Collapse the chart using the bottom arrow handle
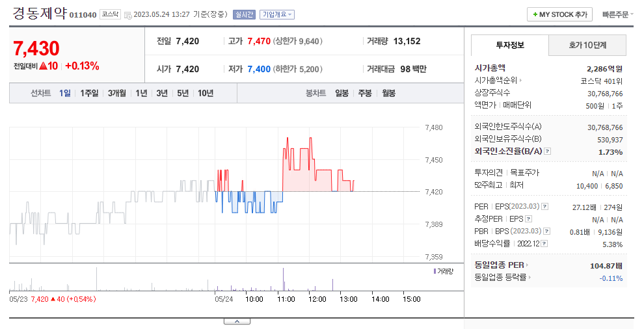The image size is (644, 329). coord(237,322)
